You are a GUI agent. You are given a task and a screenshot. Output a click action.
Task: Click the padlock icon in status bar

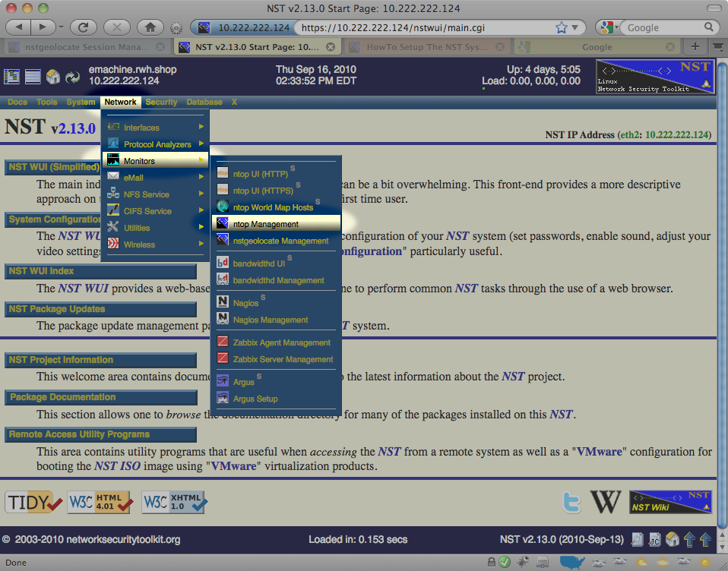tap(491, 563)
